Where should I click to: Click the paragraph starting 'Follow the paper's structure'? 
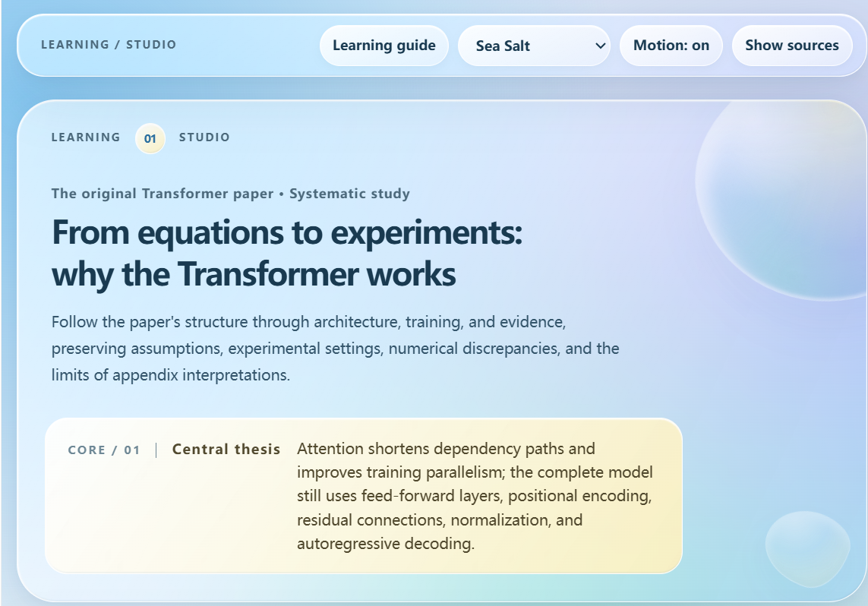point(336,348)
